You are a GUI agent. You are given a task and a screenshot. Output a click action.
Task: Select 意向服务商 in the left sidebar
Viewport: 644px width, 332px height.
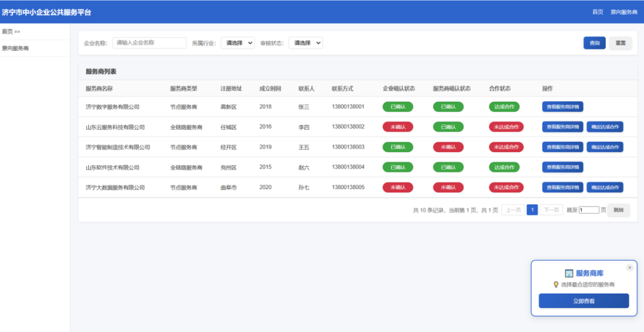coord(16,48)
